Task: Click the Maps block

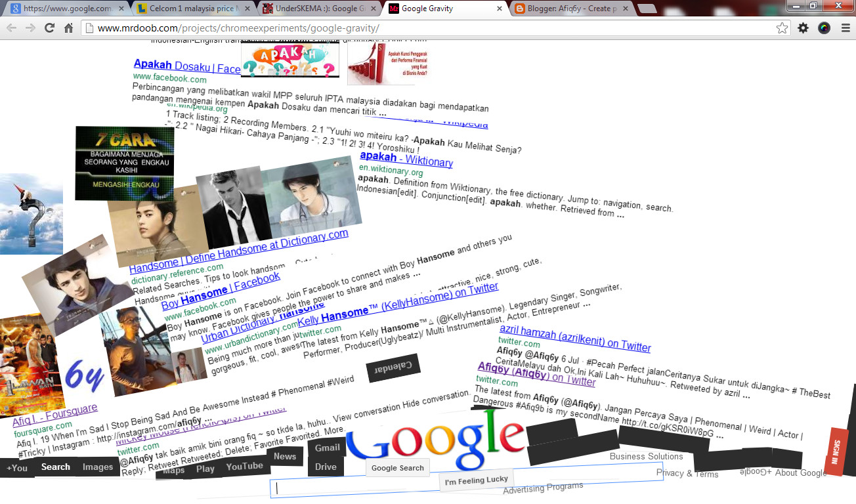Action: tap(174, 471)
